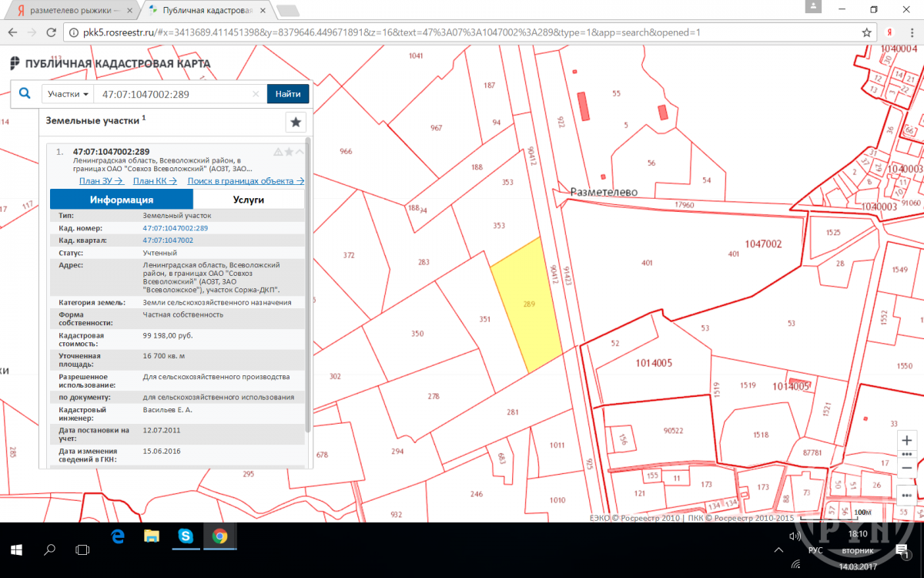The image size is (924, 578).
Task: Toggle favorite star on result 47:07:1047002:289
Action: (289, 152)
